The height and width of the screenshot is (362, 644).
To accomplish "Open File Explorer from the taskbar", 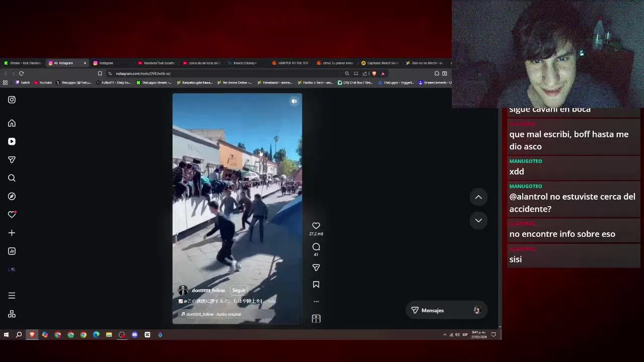I will [109, 335].
